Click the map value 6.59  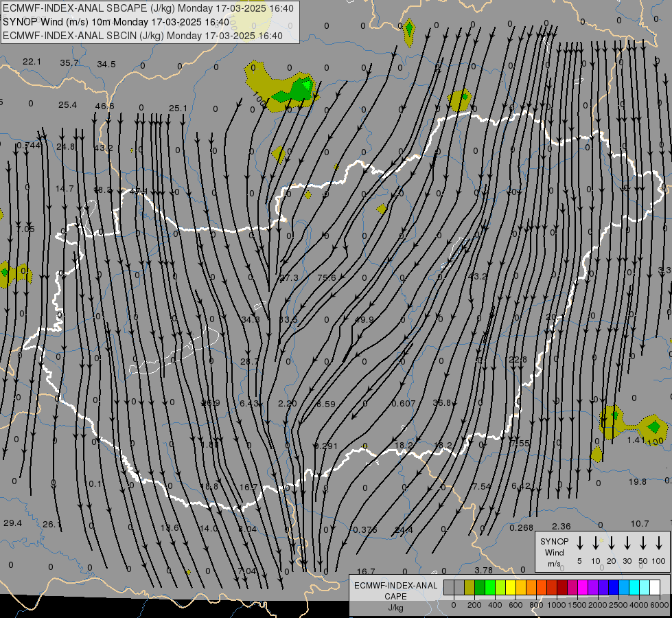point(326,404)
